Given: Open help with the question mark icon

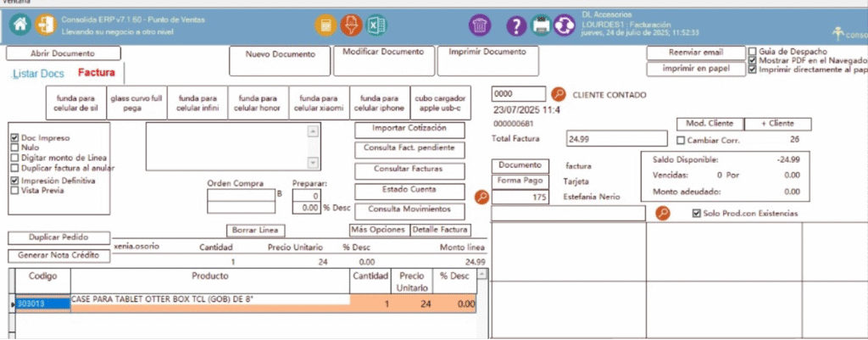Looking at the screenshot, I should pyautogui.click(x=516, y=25).
